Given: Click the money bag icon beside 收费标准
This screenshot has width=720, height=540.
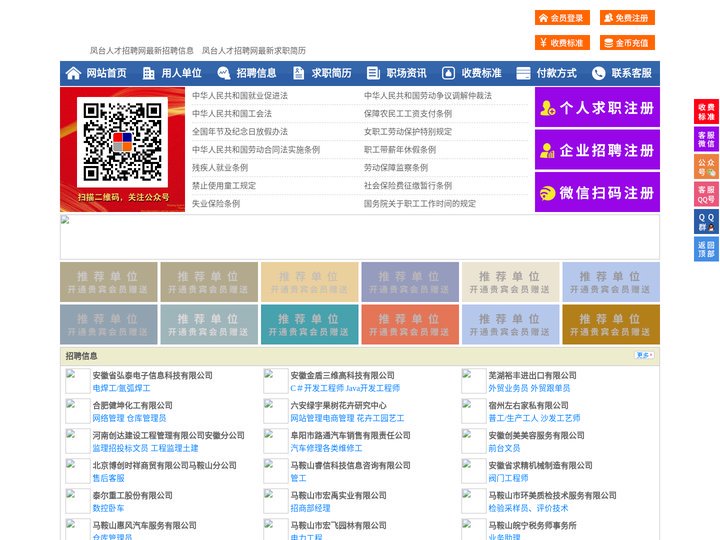Looking at the screenshot, I should 448,73.
